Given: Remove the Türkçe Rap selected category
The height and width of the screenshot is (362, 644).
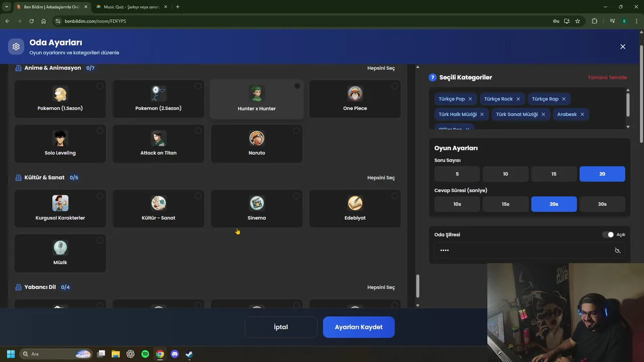Looking at the screenshot, I should [563, 99].
